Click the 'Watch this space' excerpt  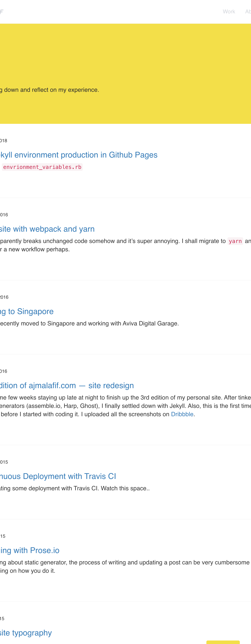point(75,488)
